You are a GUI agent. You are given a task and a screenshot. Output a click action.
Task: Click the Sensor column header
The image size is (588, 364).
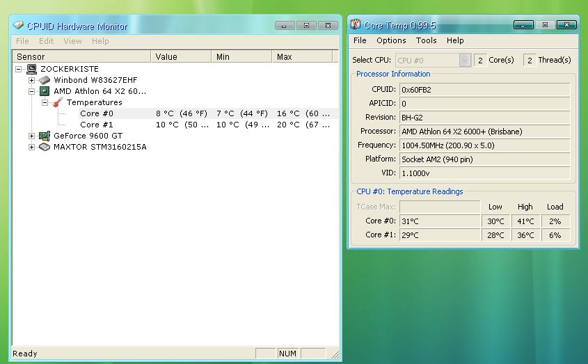tap(81, 56)
